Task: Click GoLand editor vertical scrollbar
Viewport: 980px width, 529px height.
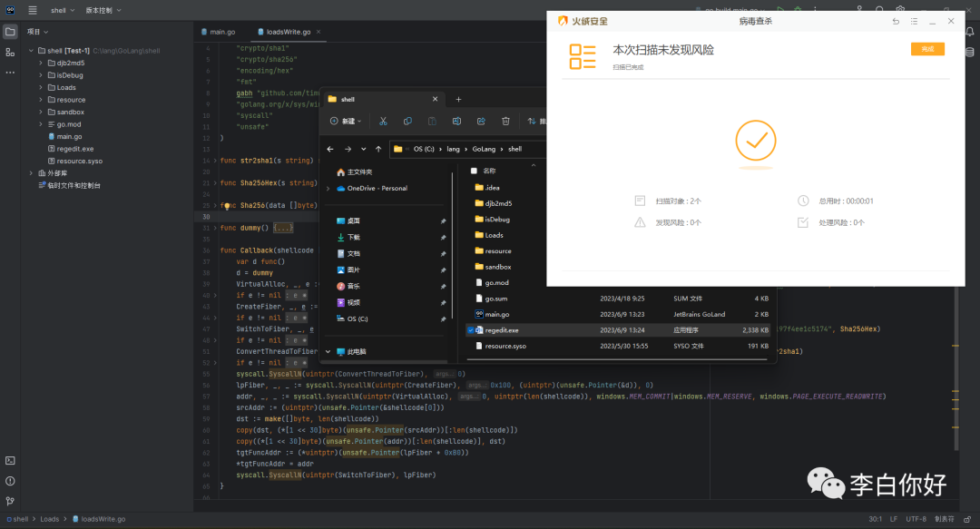Action: pyautogui.click(x=955, y=369)
